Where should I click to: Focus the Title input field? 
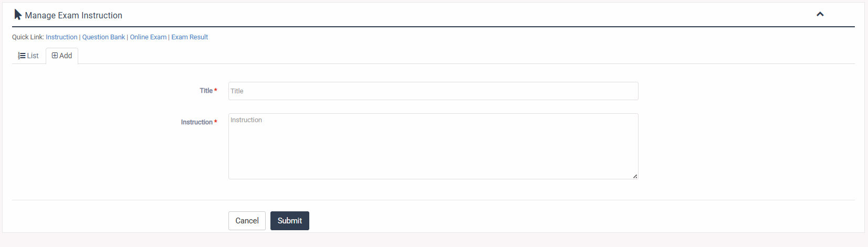tap(433, 91)
